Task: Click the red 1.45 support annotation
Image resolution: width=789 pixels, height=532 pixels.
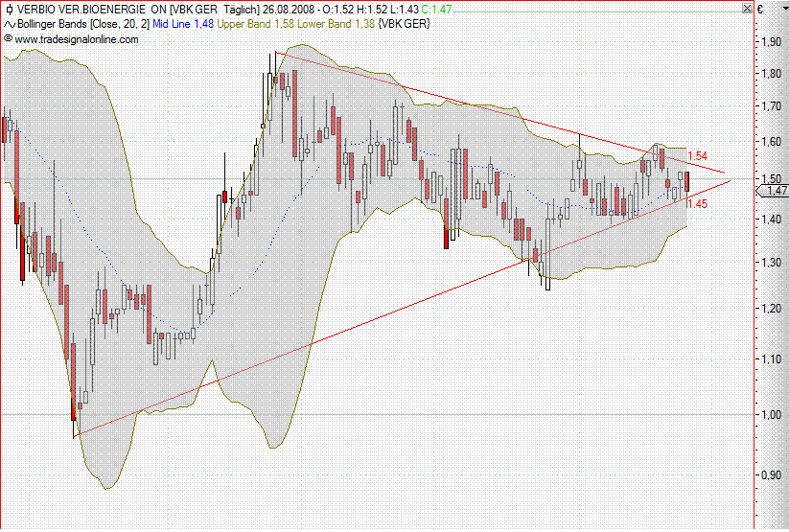Action: pos(697,204)
